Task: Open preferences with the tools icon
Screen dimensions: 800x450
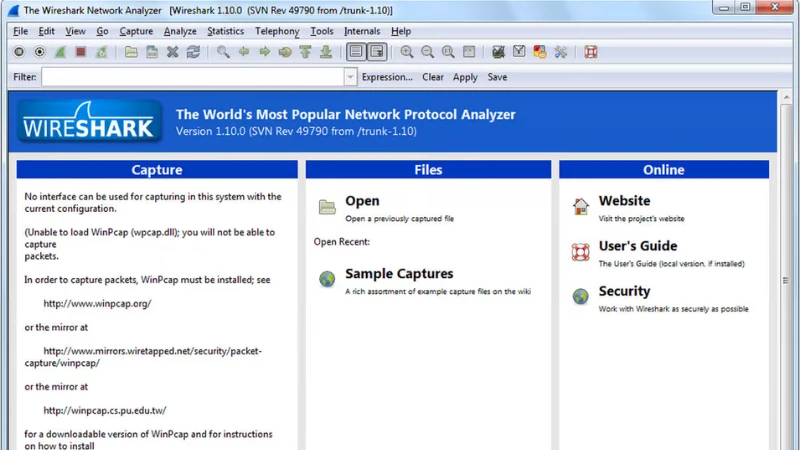Action: (x=561, y=52)
